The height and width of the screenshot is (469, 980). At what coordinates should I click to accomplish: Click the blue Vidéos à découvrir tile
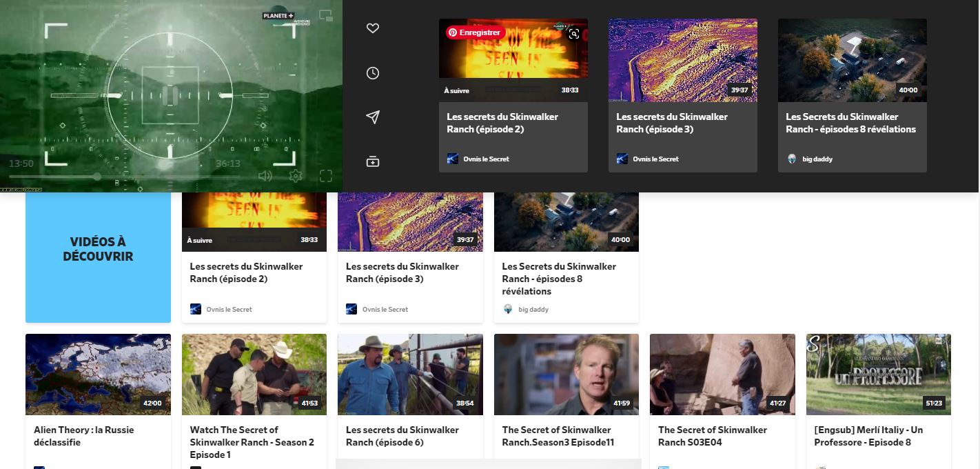pyautogui.click(x=98, y=257)
